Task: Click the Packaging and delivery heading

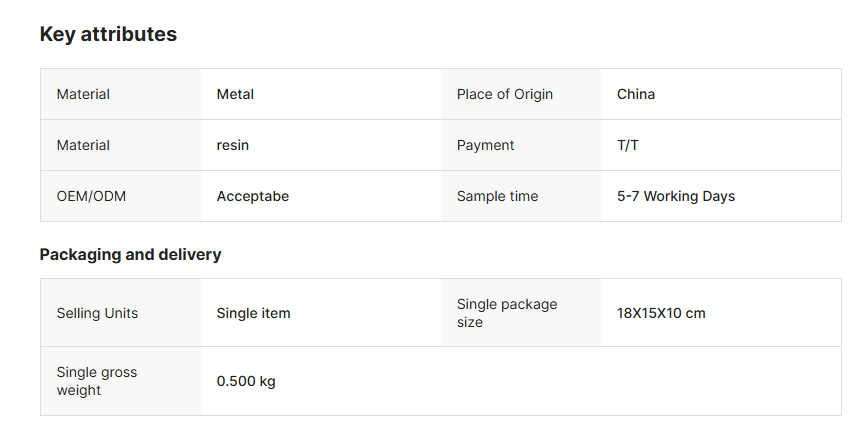Action: tap(130, 254)
